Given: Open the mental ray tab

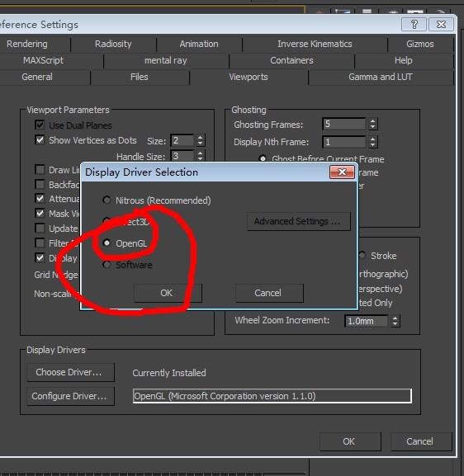Looking at the screenshot, I should click(166, 60).
